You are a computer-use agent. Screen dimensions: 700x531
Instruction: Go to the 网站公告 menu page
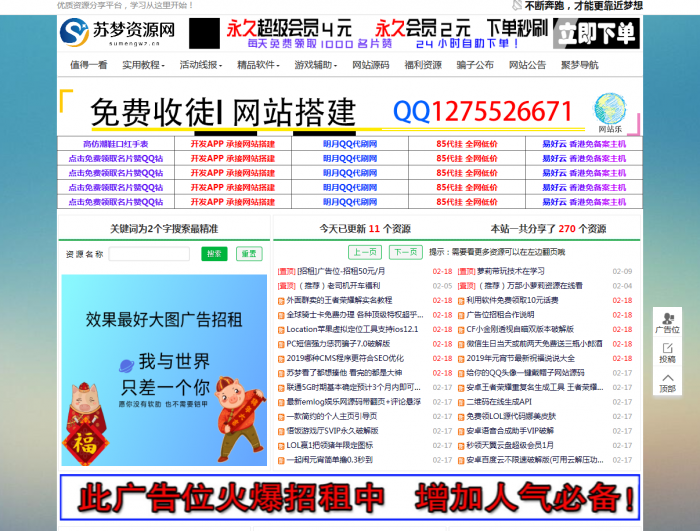(x=527, y=65)
